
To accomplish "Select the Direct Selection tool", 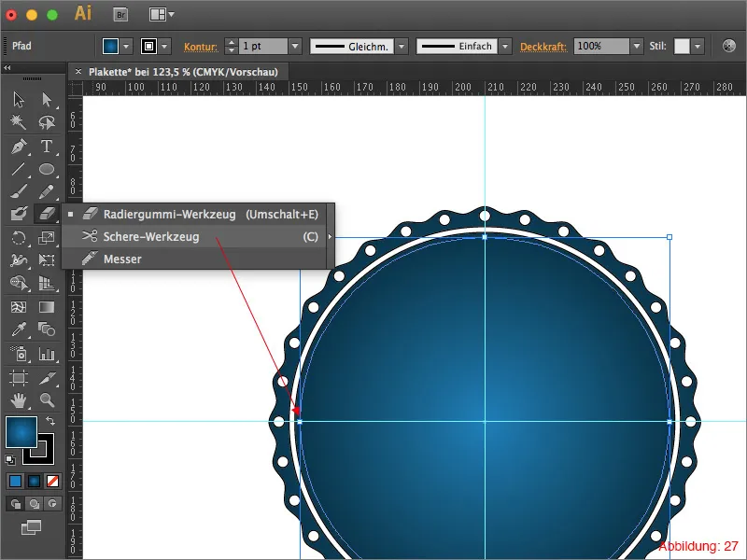I will coord(46,100).
